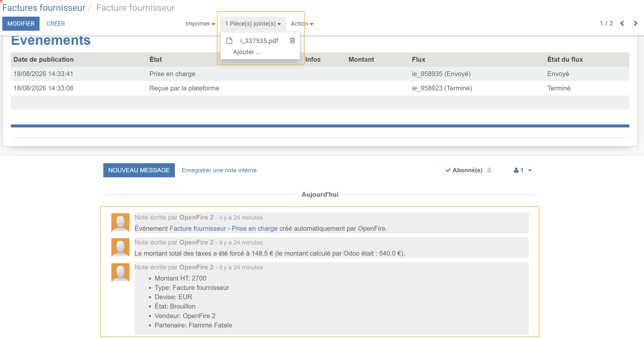Click the followers person icon
Screen dimensions: 644x339
point(516,170)
